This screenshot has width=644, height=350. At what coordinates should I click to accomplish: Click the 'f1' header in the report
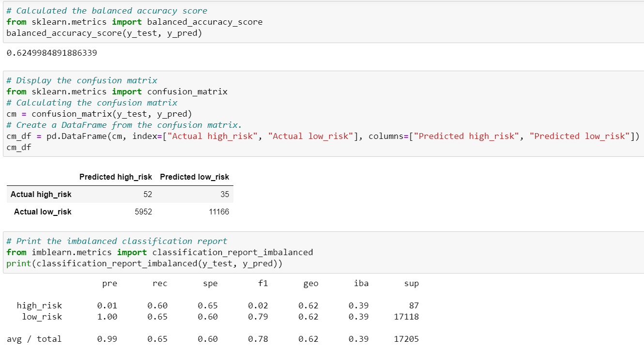coord(263,284)
